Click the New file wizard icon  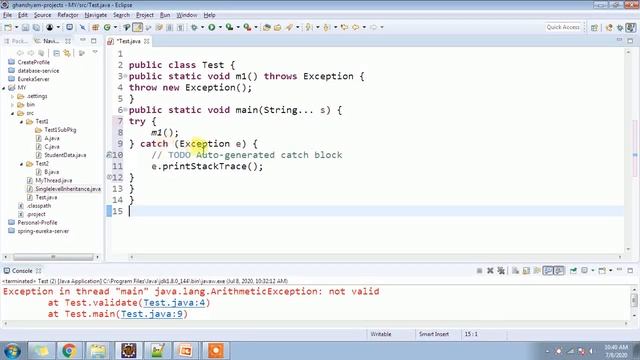(x=8, y=27)
